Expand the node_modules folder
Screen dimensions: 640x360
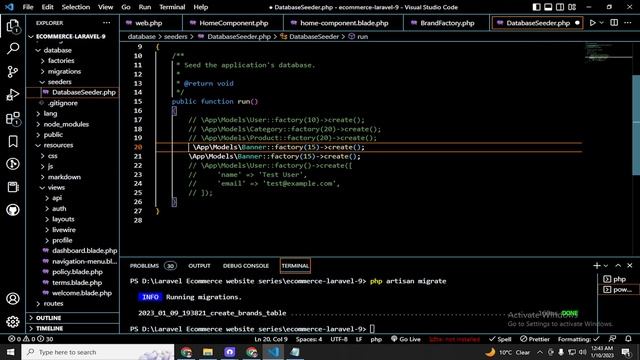(66, 124)
